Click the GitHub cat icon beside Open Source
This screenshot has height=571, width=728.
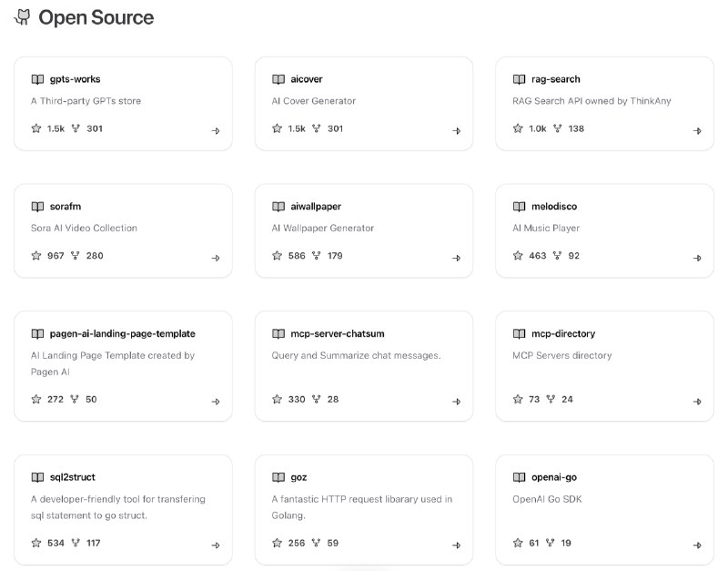22,17
